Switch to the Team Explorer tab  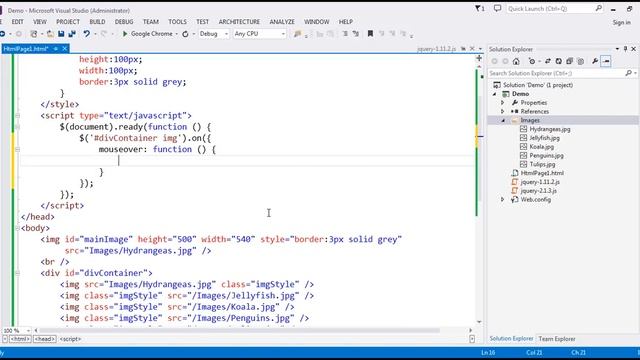point(557,339)
